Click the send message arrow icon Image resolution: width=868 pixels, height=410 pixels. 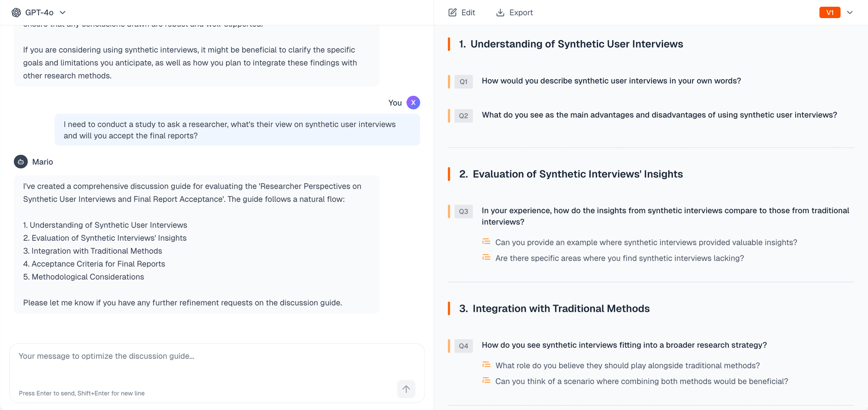point(406,389)
